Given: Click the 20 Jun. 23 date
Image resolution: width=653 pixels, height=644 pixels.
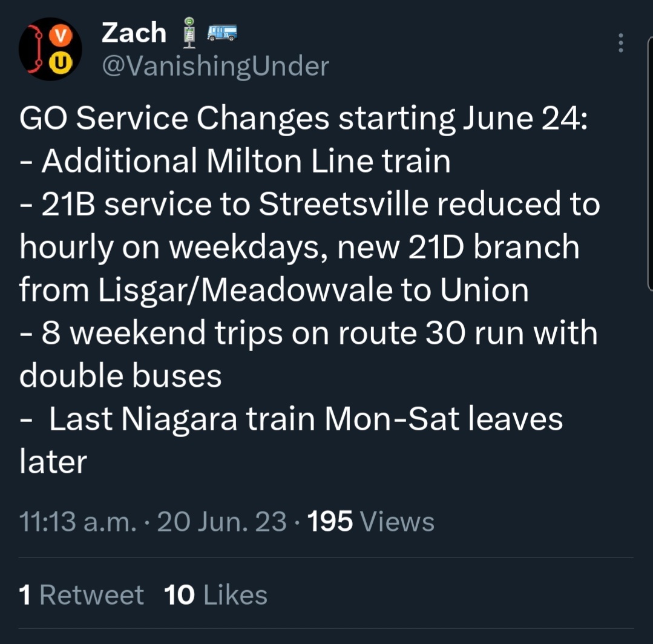Looking at the screenshot, I should point(221,522).
